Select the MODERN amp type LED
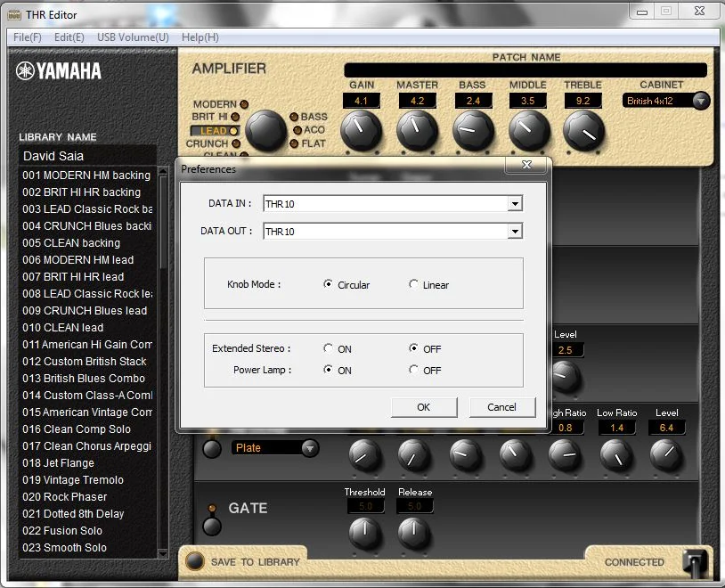 pos(244,105)
